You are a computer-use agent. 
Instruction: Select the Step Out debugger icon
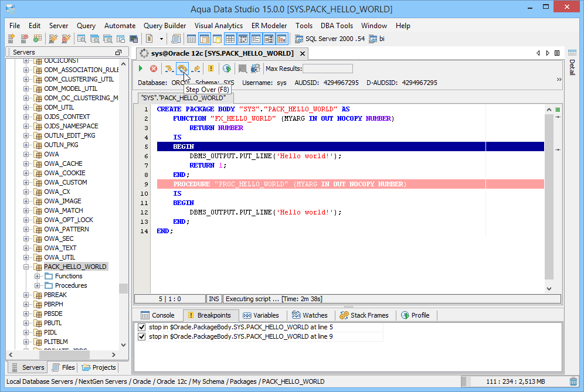click(196, 69)
